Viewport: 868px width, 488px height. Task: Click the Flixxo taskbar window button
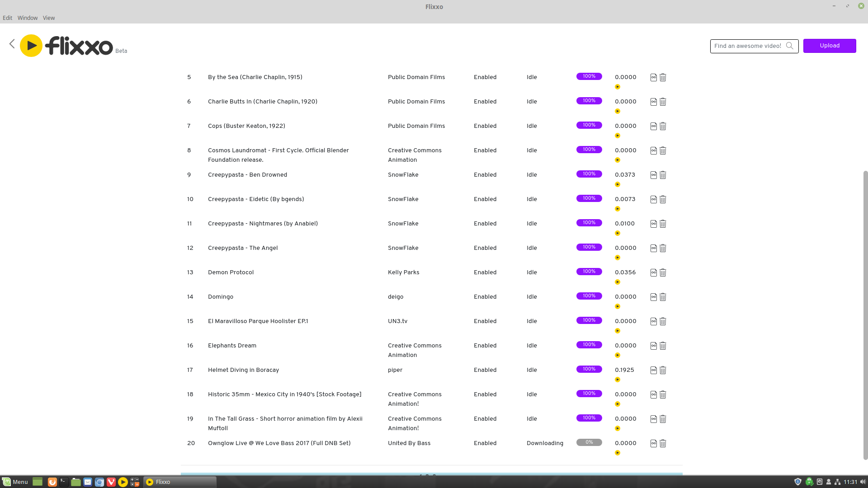click(180, 482)
